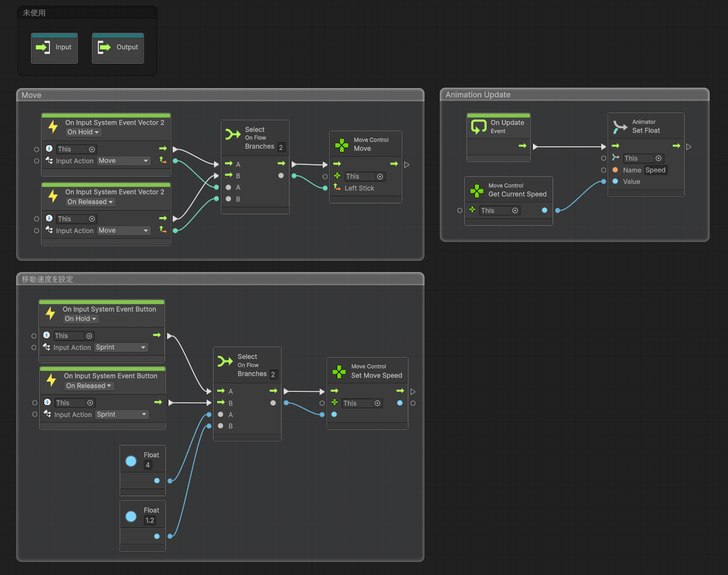
Task: Click the Get Current Speed node title
Action: coord(517,194)
